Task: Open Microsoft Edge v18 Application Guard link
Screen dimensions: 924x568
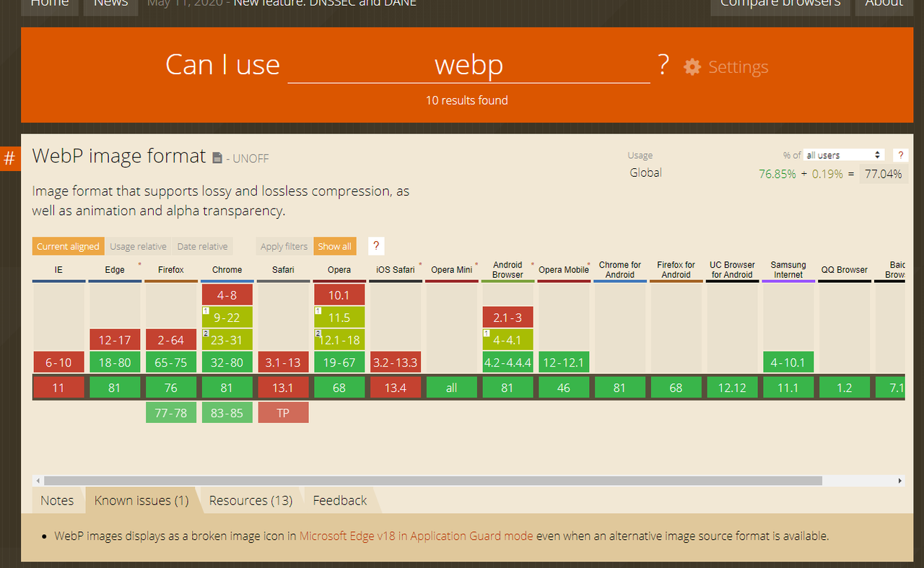Action: pos(417,536)
